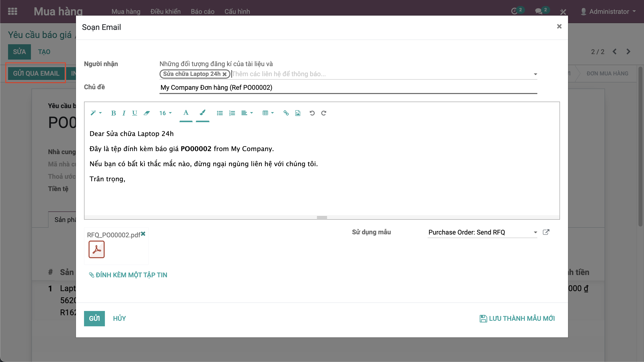Undo last edit in the editor
Image resolution: width=644 pixels, height=362 pixels.
tap(312, 113)
